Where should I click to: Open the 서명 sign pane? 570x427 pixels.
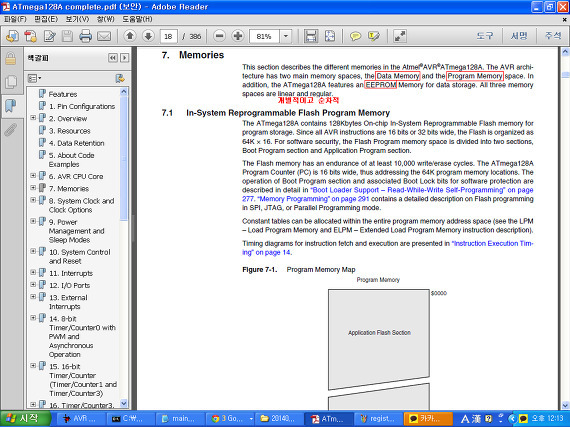point(519,36)
